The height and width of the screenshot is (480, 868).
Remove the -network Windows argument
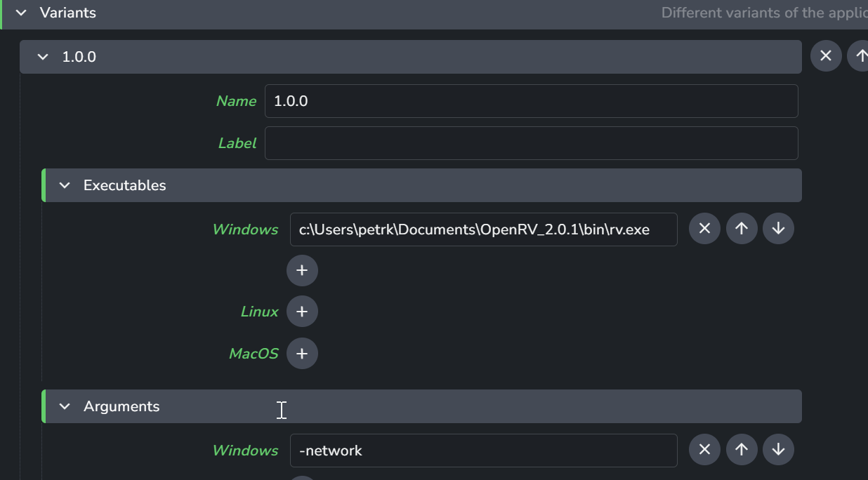point(704,450)
